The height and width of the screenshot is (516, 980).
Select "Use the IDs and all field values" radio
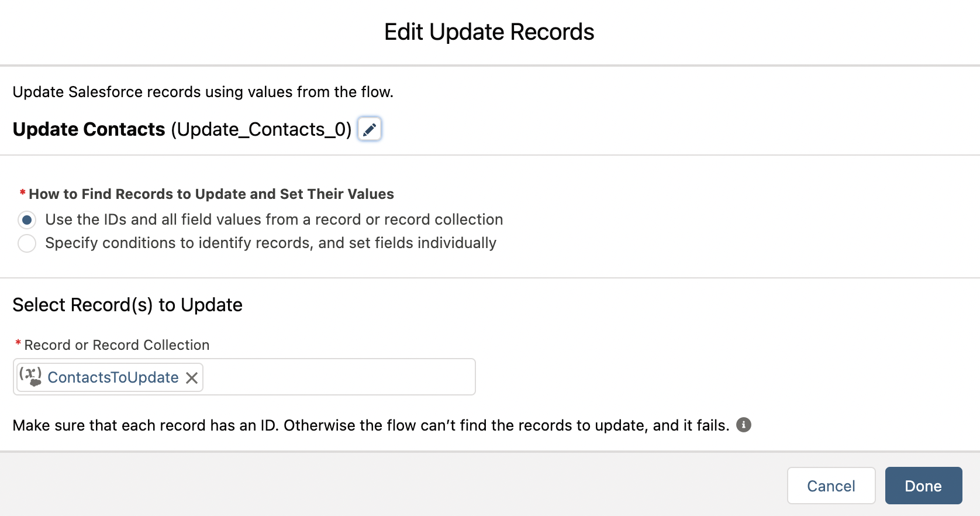(x=27, y=220)
